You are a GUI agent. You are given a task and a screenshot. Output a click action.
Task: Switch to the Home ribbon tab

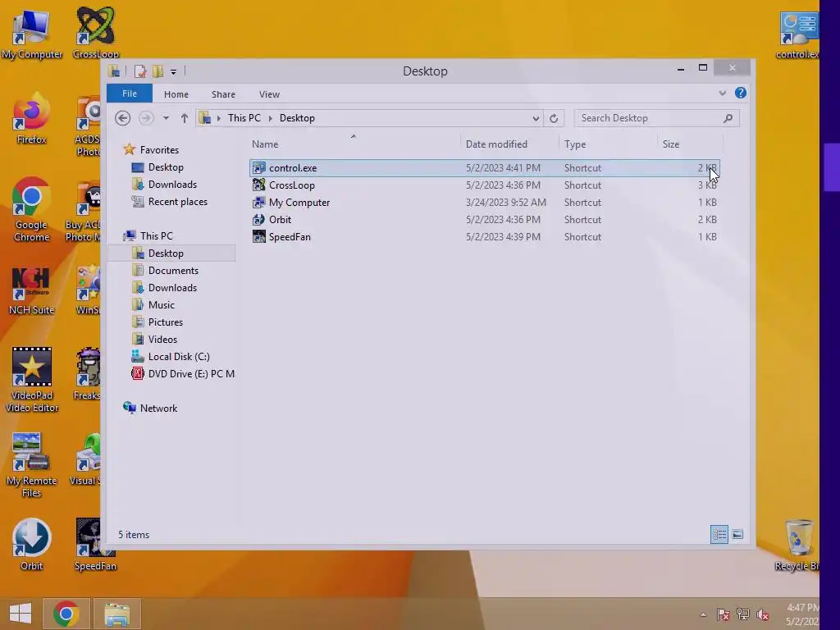(176, 94)
